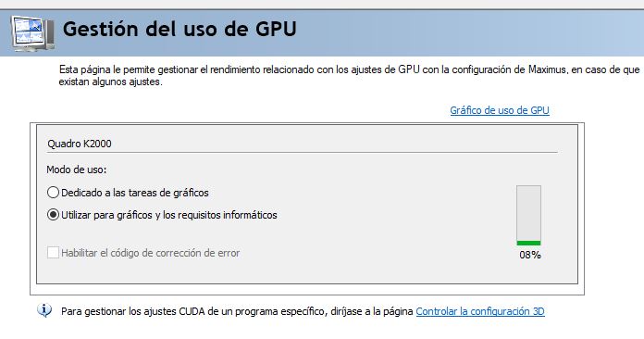This screenshot has height=339, width=644.
Task: Click the description paragraph mentioning Maximus
Action: point(349,76)
